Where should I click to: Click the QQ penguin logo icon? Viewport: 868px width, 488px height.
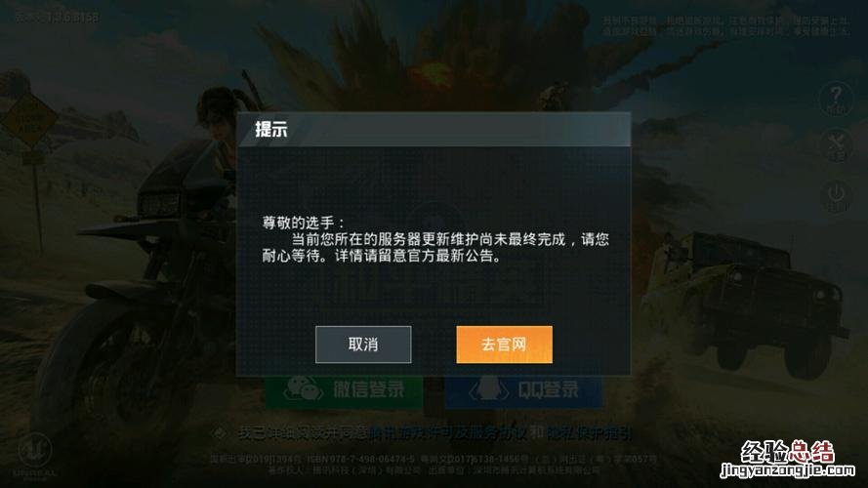[x=488, y=388]
